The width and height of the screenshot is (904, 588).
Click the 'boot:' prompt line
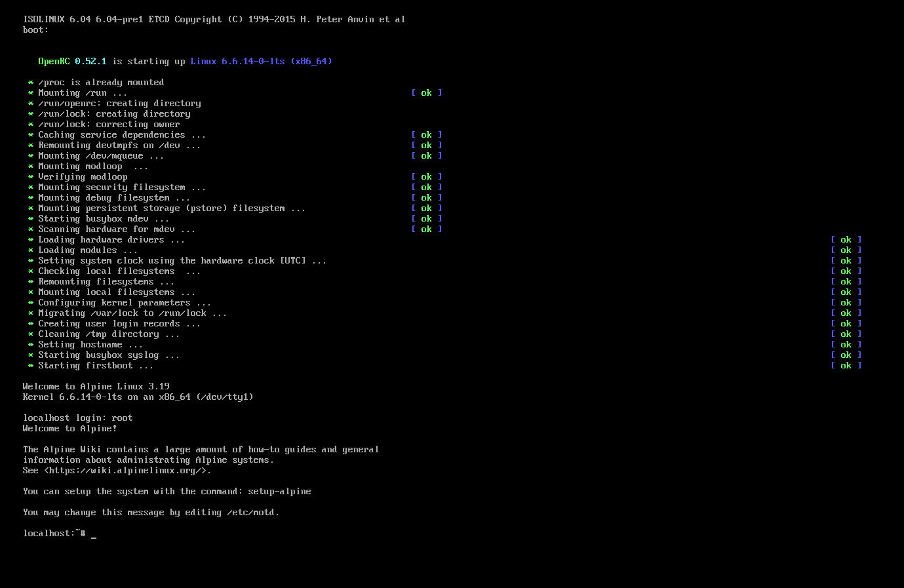pos(36,30)
